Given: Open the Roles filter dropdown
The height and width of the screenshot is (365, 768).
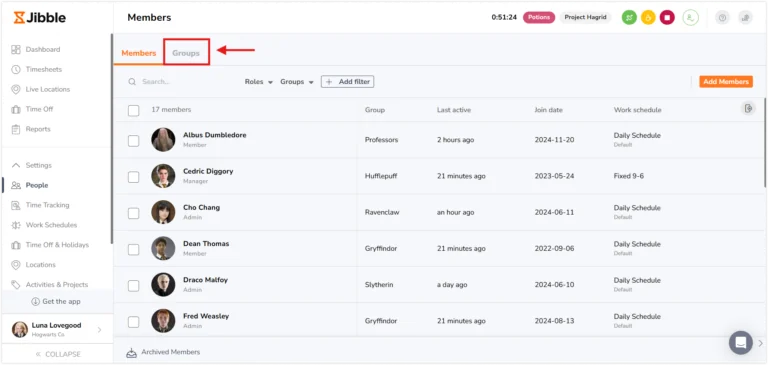Looking at the screenshot, I should (259, 82).
